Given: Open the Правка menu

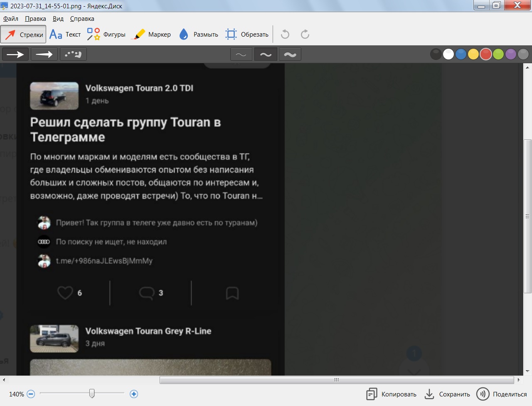Looking at the screenshot, I should (35, 19).
